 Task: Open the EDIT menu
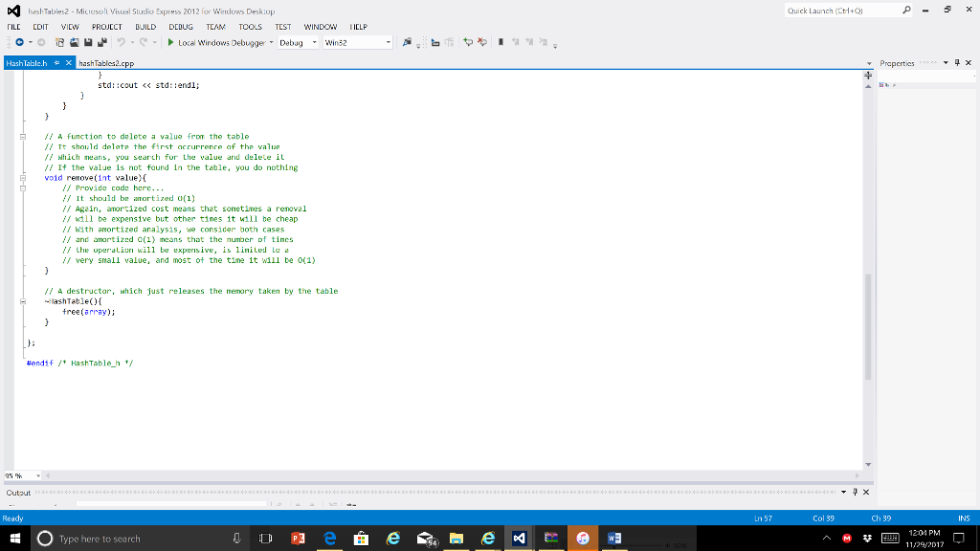40,27
